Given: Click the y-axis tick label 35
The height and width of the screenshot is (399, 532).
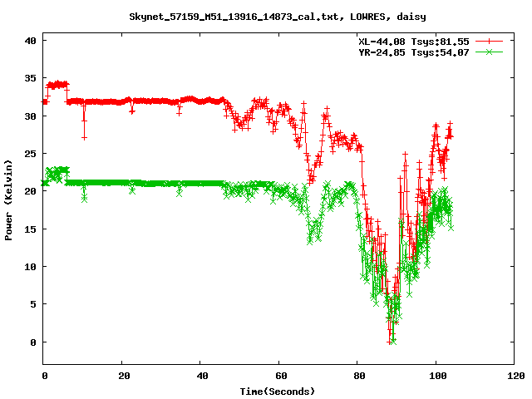Looking at the screenshot, I should tap(30, 78).
